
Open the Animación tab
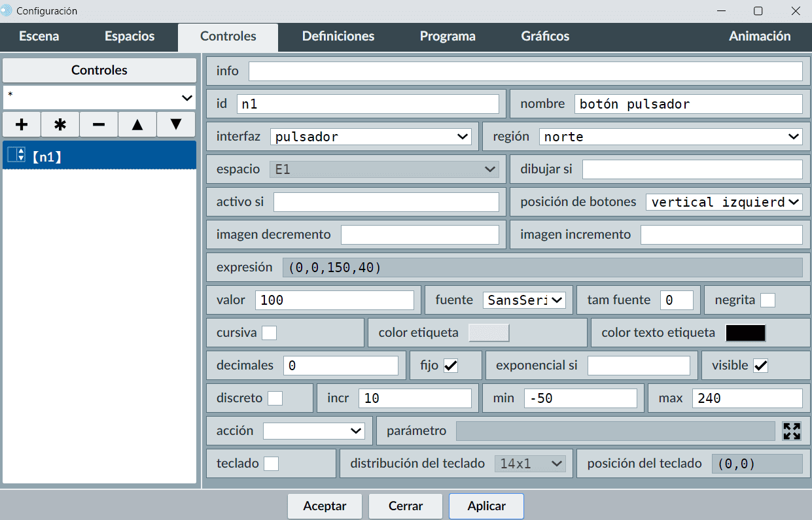[x=760, y=37]
